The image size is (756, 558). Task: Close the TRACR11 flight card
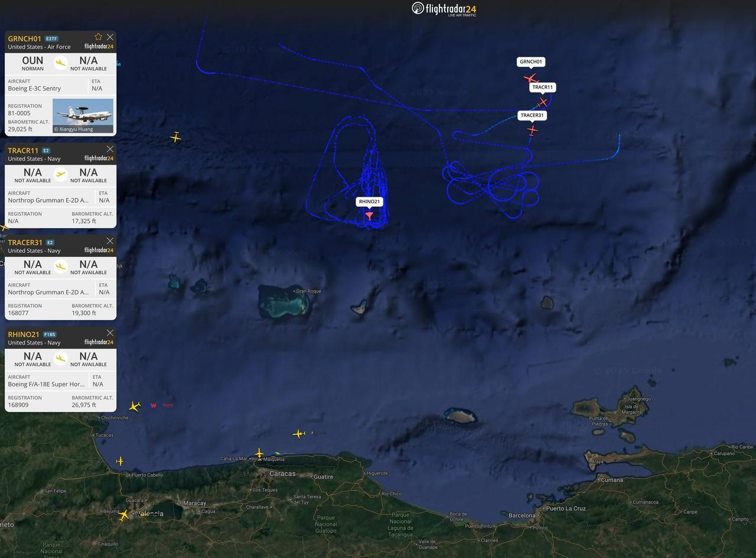pyautogui.click(x=110, y=149)
